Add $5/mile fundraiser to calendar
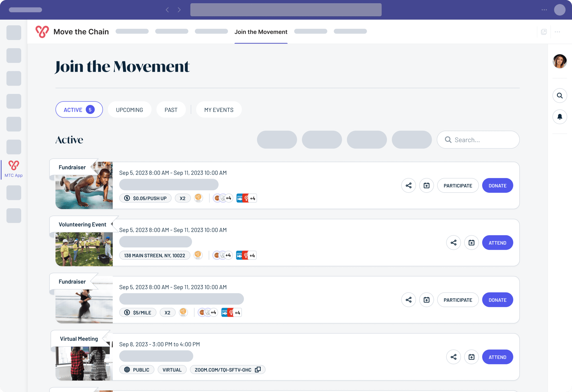The image size is (572, 392). (x=426, y=300)
